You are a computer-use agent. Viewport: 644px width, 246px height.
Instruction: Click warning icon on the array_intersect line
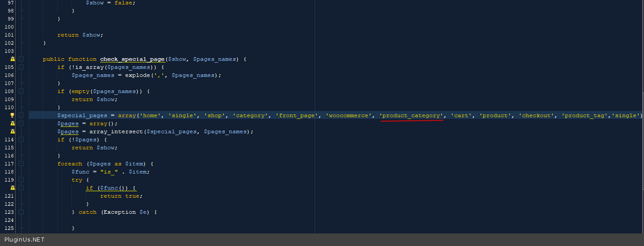[x=13, y=131]
